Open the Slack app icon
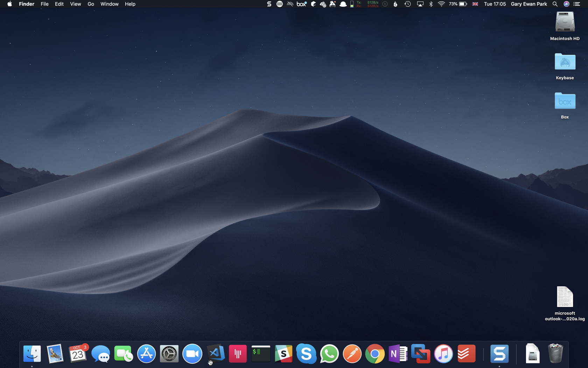The image size is (588, 368). (283, 354)
